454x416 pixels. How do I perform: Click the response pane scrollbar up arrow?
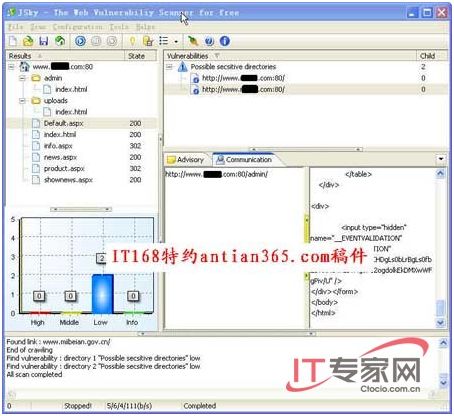(x=440, y=174)
